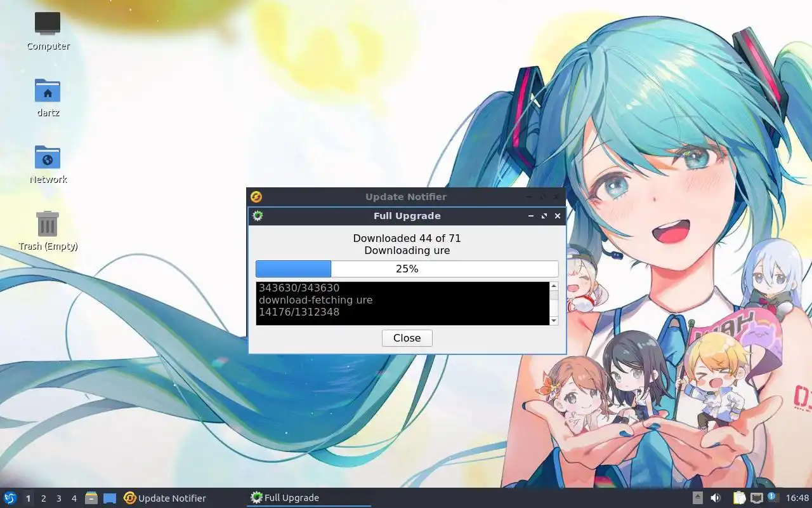The height and width of the screenshot is (508, 812).
Task: Open the update notification tray icon
Action: click(x=773, y=497)
